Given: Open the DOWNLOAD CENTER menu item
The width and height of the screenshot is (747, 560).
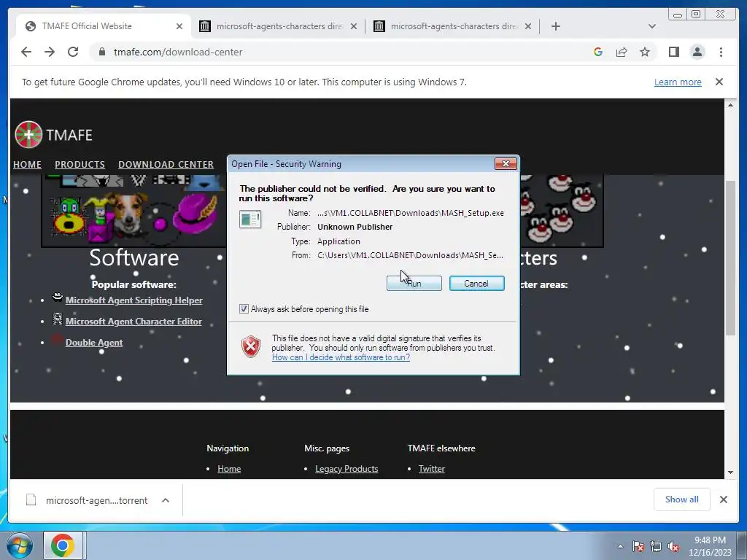Looking at the screenshot, I should tap(166, 164).
